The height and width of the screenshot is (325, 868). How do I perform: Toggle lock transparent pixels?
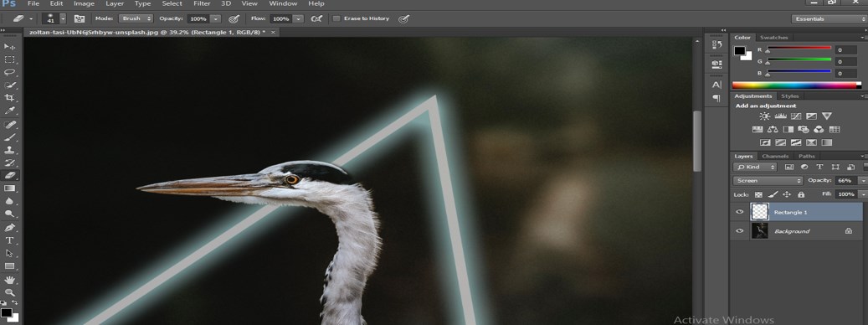[x=758, y=195]
